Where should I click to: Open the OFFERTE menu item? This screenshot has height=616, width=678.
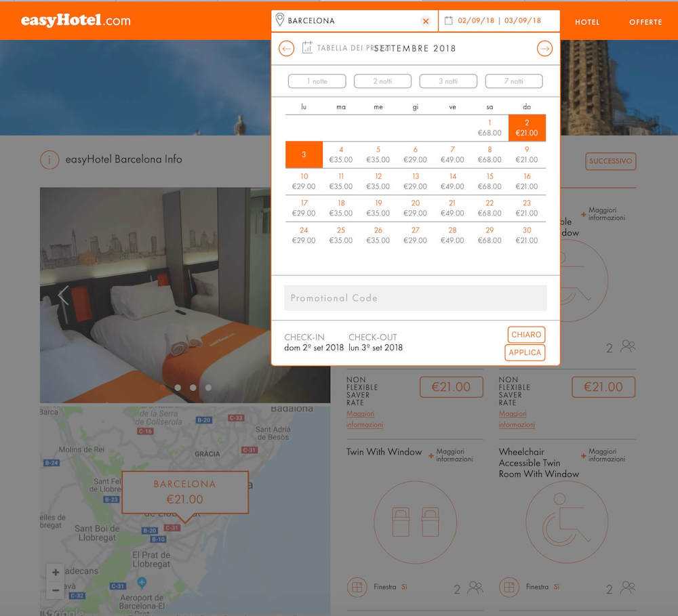(x=645, y=22)
